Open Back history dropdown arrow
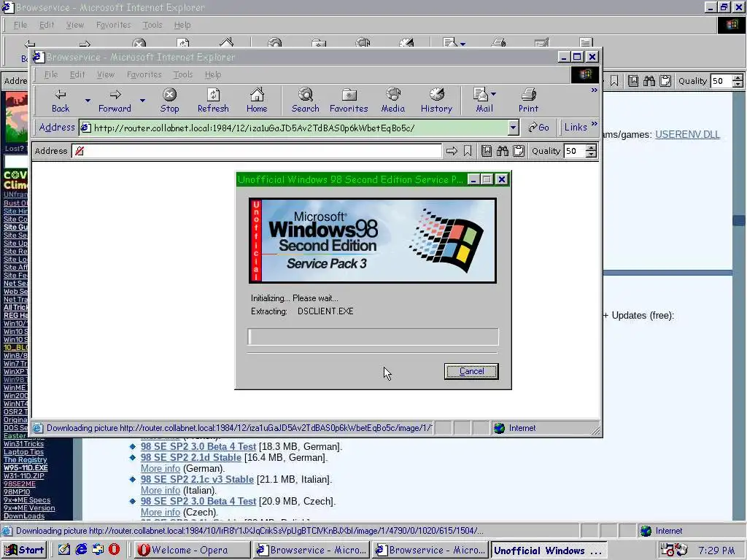The height and width of the screenshot is (560, 747). 88,101
